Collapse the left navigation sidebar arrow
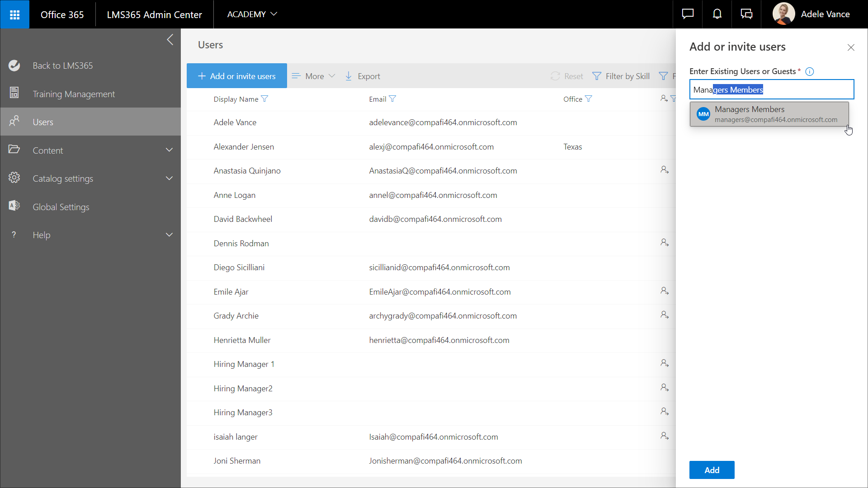The height and width of the screenshot is (488, 868). [x=170, y=40]
